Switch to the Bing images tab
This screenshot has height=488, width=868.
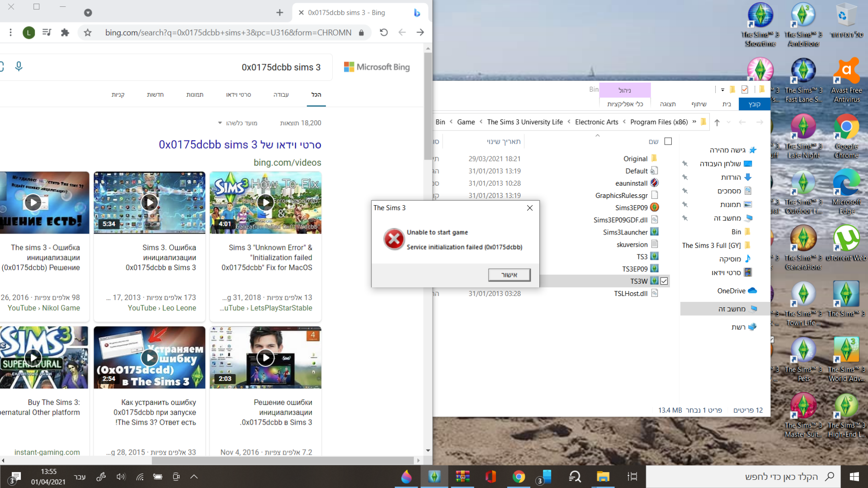[195, 94]
